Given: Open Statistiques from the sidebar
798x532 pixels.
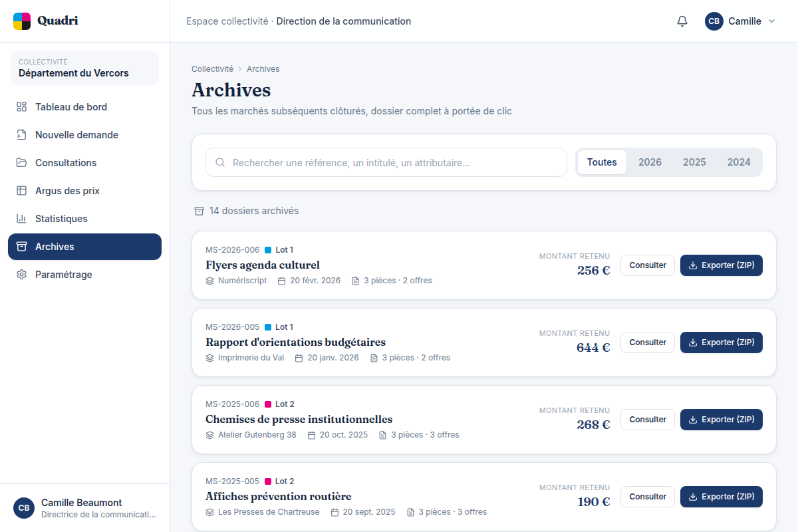Looking at the screenshot, I should pos(84,219).
